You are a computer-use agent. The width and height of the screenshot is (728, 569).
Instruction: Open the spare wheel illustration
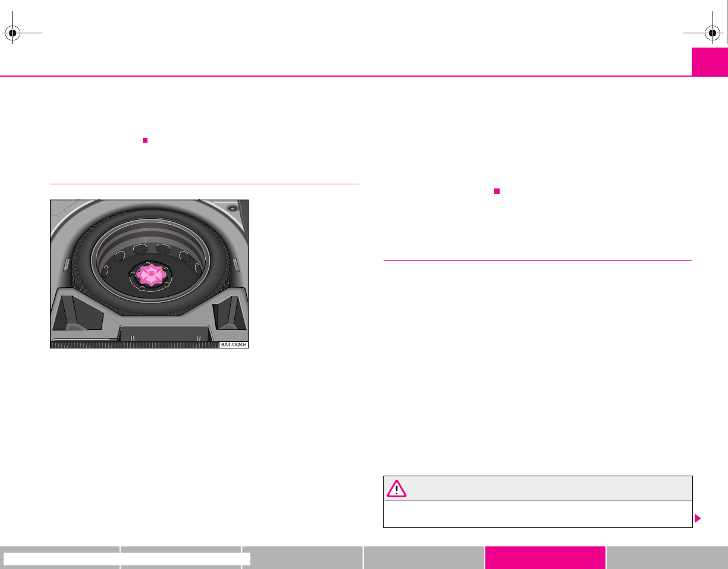click(x=149, y=274)
